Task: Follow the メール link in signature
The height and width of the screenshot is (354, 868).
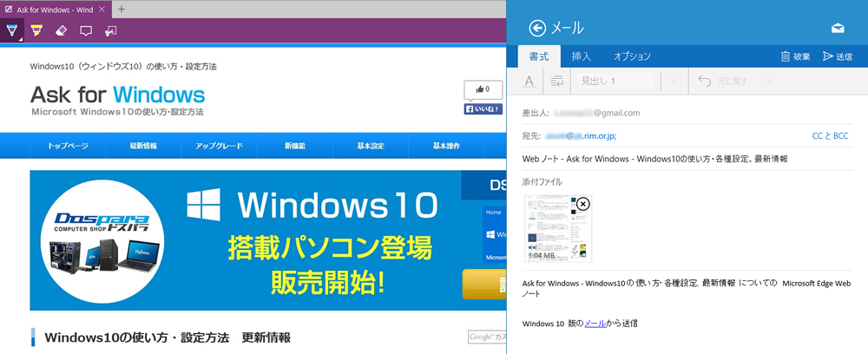Action: [595, 324]
